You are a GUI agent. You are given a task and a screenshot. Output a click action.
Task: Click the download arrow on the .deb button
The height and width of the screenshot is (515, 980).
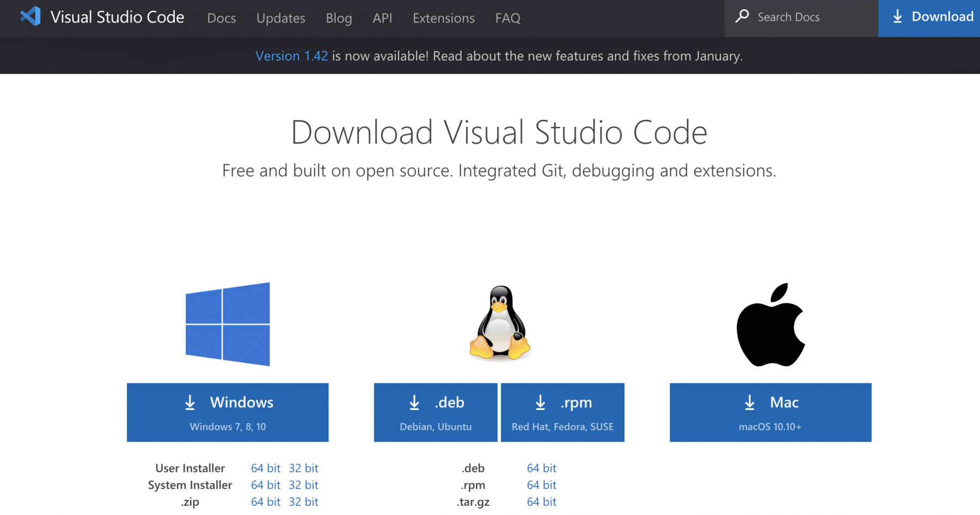[x=414, y=403]
